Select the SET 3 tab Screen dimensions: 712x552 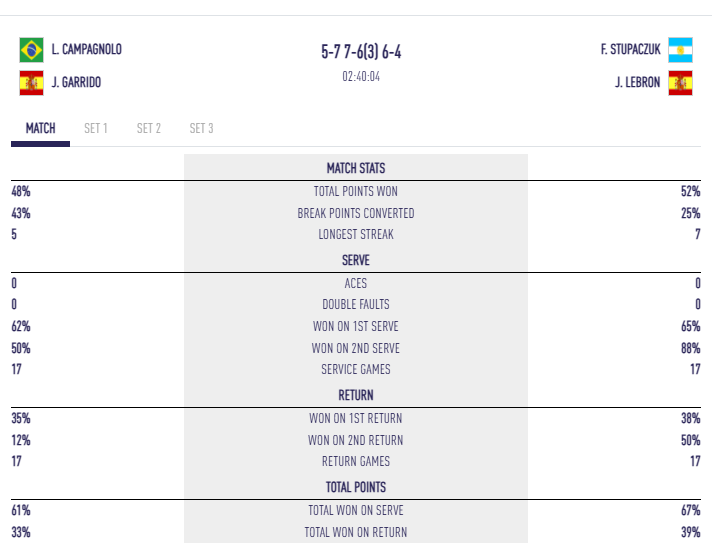(x=201, y=129)
